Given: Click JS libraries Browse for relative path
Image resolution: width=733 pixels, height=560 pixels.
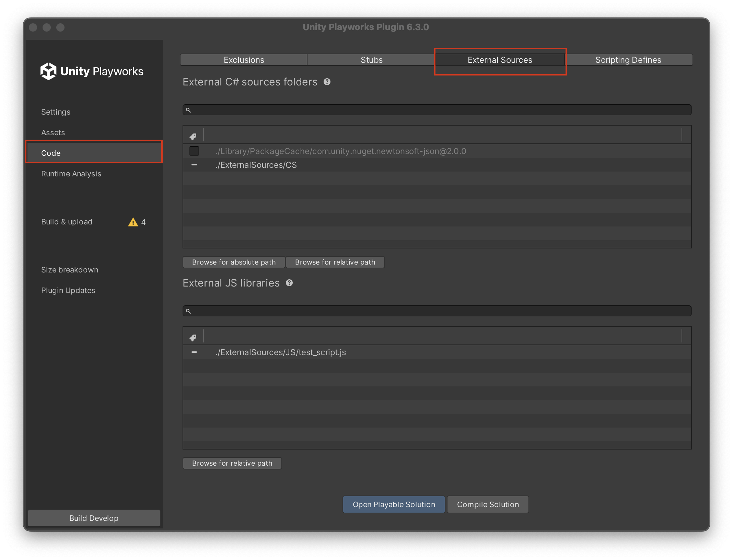Looking at the screenshot, I should [232, 463].
